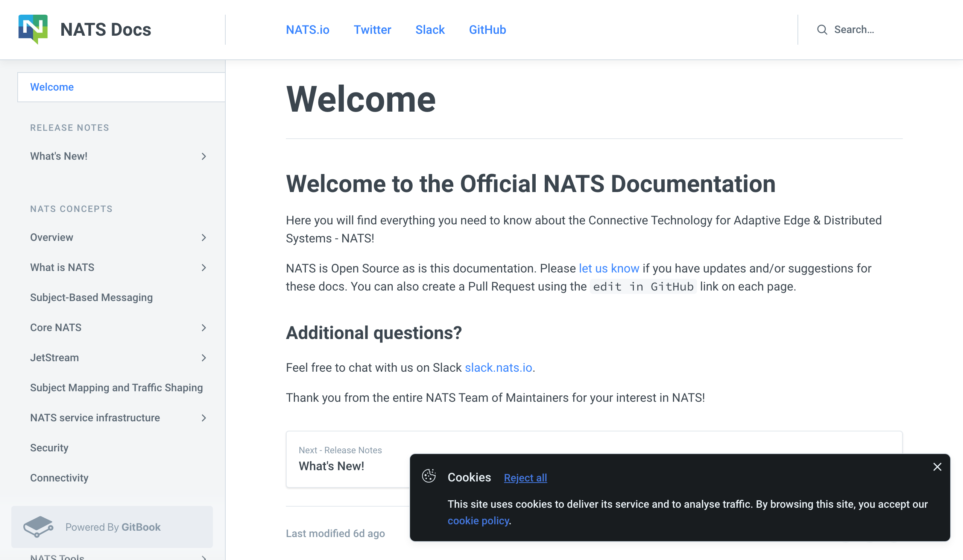Open the Slack header link
Image resolution: width=963 pixels, height=560 pixels.
coord(430,30)
